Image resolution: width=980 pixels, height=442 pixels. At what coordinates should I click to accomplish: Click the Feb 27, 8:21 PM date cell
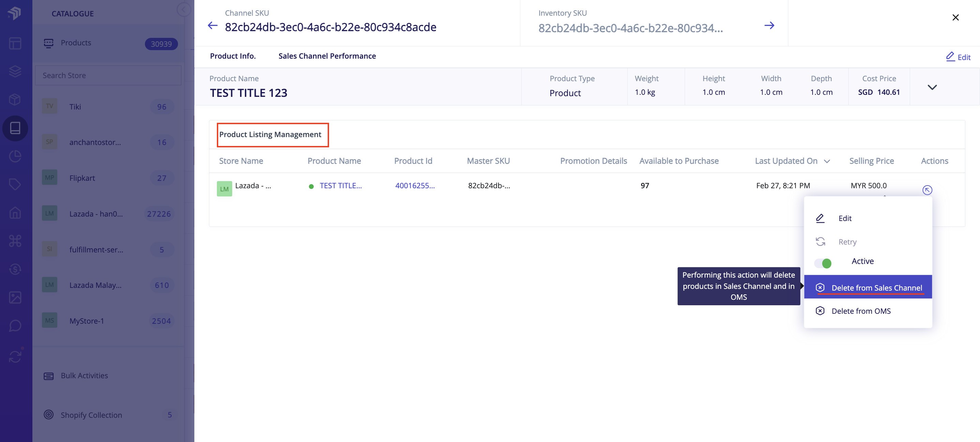[783, 185]
